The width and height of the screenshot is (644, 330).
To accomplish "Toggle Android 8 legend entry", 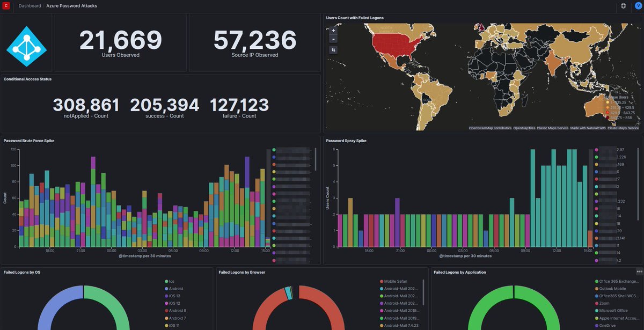I will pos(177,310).
